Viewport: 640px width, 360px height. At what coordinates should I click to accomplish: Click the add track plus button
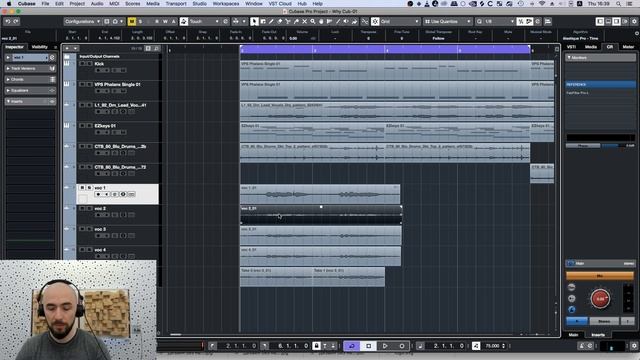pos(67,49)
